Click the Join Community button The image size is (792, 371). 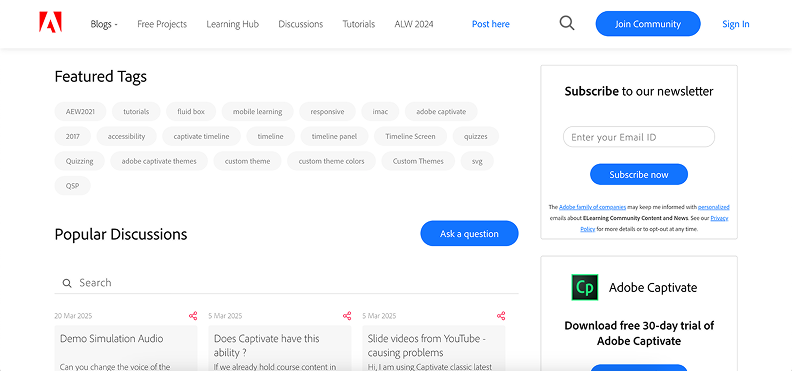pyautogui.click(x=648, y=24)
